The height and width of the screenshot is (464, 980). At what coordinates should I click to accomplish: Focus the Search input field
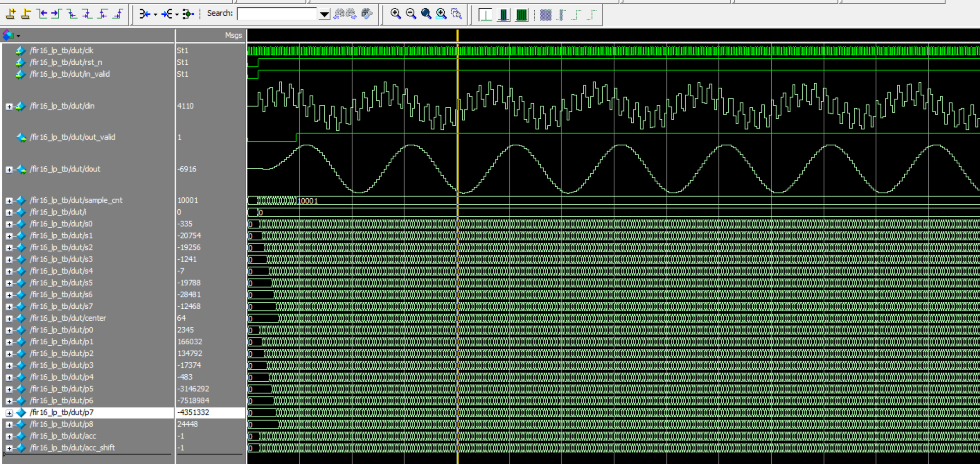pyautogui.click(x=277, y=14)
